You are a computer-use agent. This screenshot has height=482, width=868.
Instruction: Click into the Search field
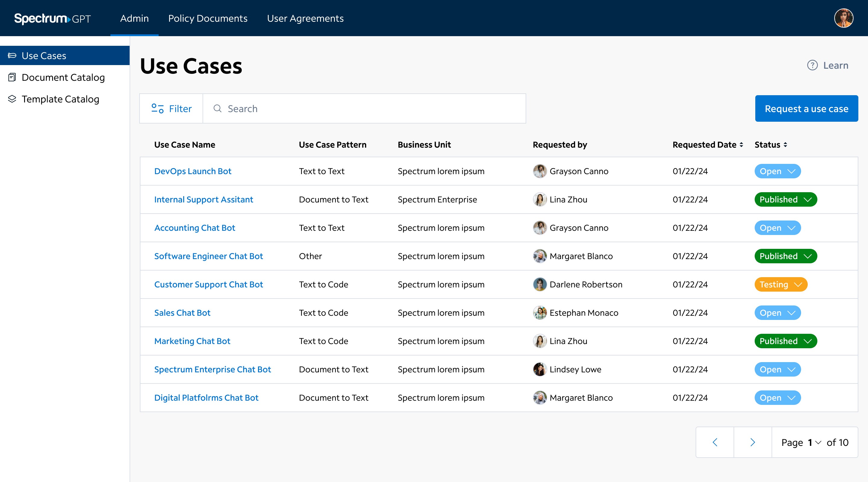pos(364,108)
